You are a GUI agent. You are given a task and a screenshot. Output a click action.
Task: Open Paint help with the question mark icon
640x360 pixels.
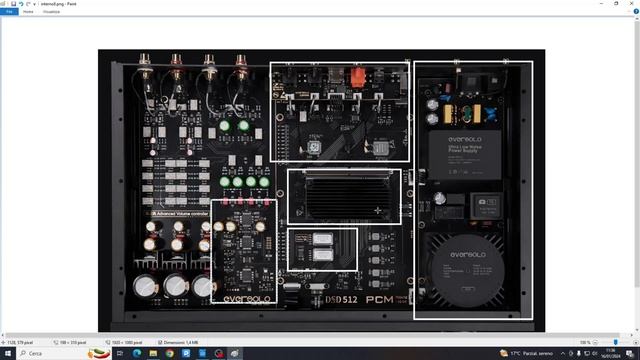[636, 12]
